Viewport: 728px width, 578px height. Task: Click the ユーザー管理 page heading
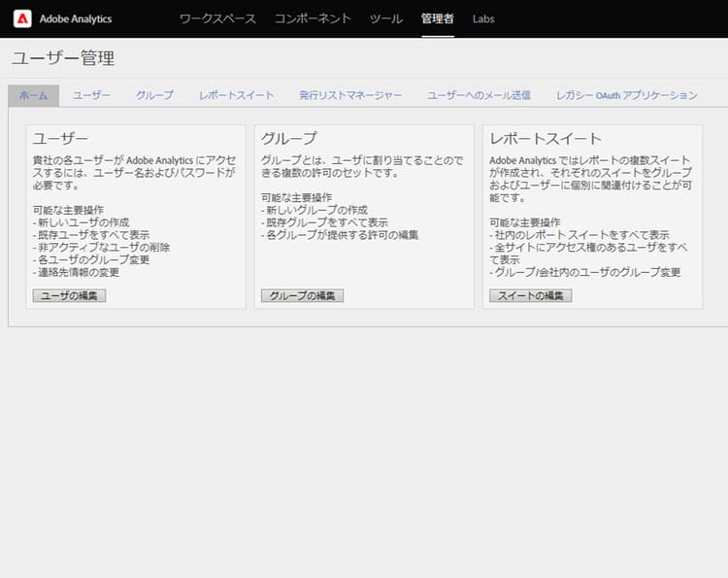(x=63, y=58)
